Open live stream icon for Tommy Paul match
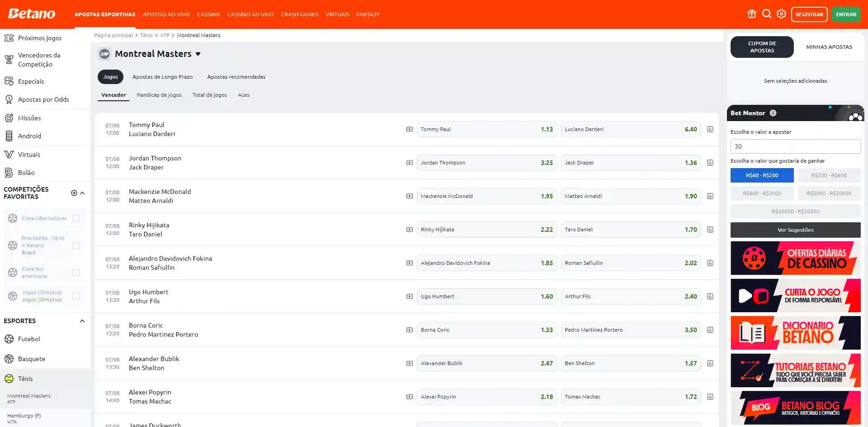The height and width of the screenshot is (427, 868). [409, 129]
